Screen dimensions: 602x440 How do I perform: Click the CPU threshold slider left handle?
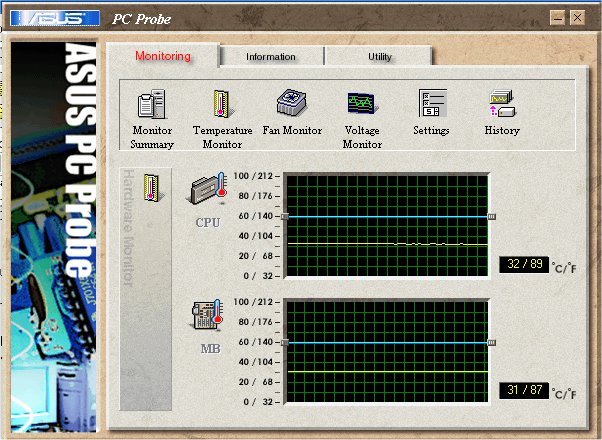(285, 217)
